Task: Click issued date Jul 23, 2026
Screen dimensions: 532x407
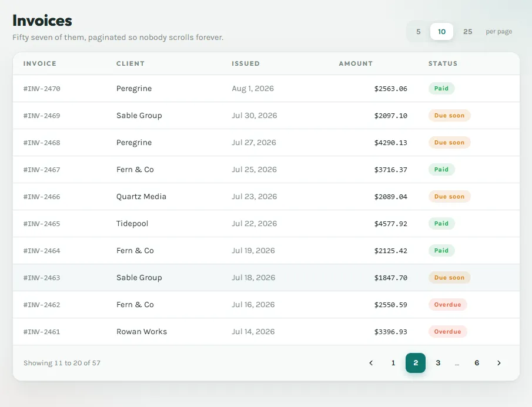Action: point(255,197)
